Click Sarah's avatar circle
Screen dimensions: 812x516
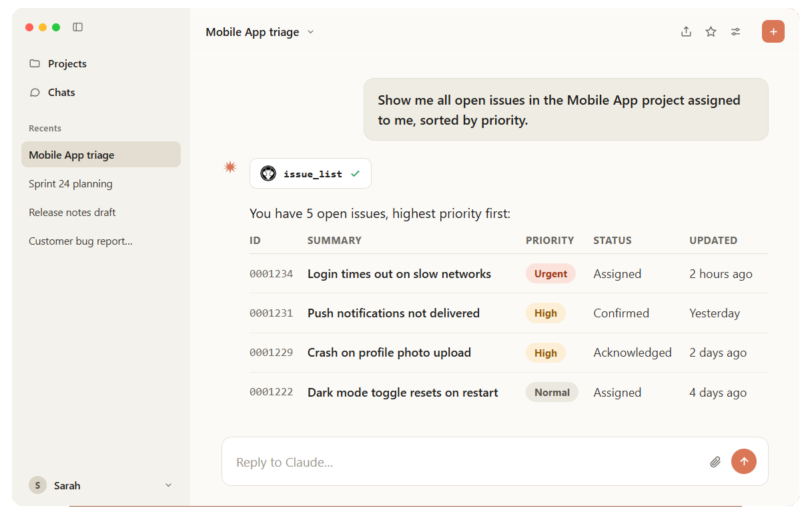pos(37,485)
